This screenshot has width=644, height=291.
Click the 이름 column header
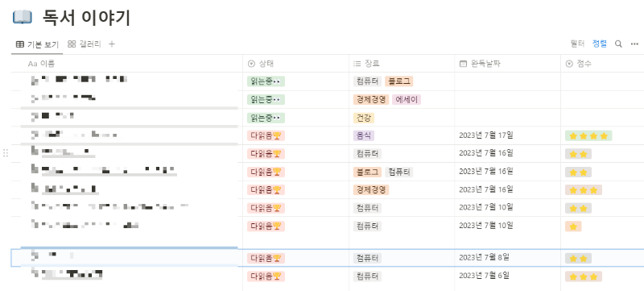(x=42, y=64)
